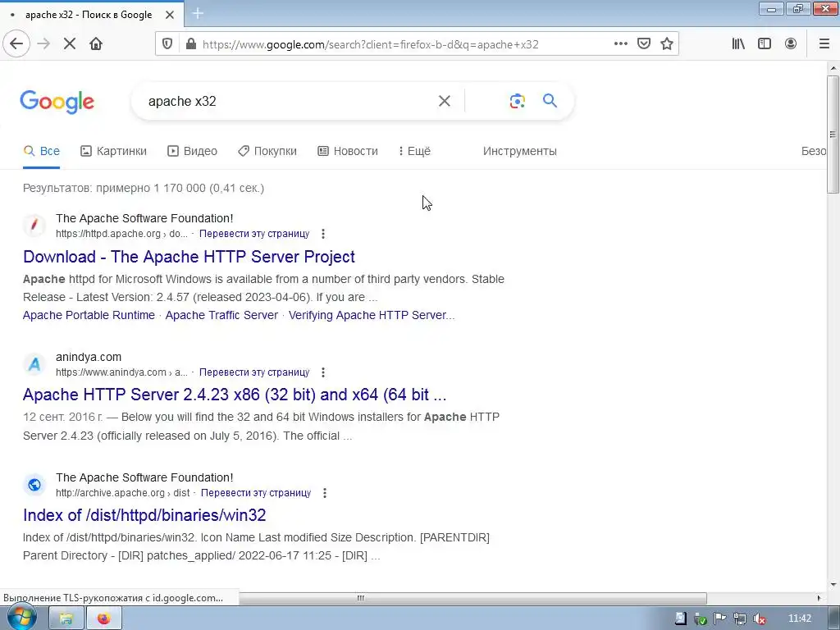Open Firefox hamburger menu
The height and width of the screenshot is (630, 840).
pyautogui.click(x=824, y=44)
